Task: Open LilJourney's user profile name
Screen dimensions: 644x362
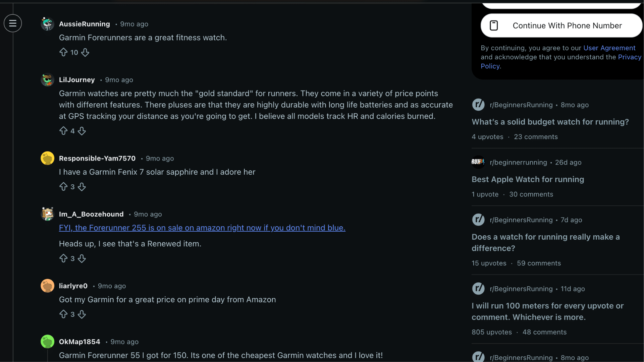Action: [77, 80]
